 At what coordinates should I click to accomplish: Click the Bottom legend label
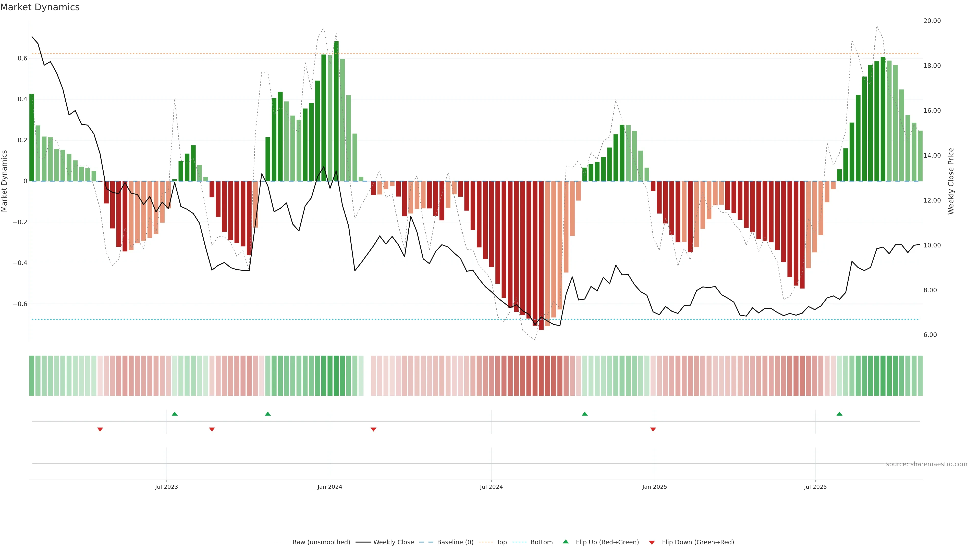pyautogui.click(x=541, y=542)
